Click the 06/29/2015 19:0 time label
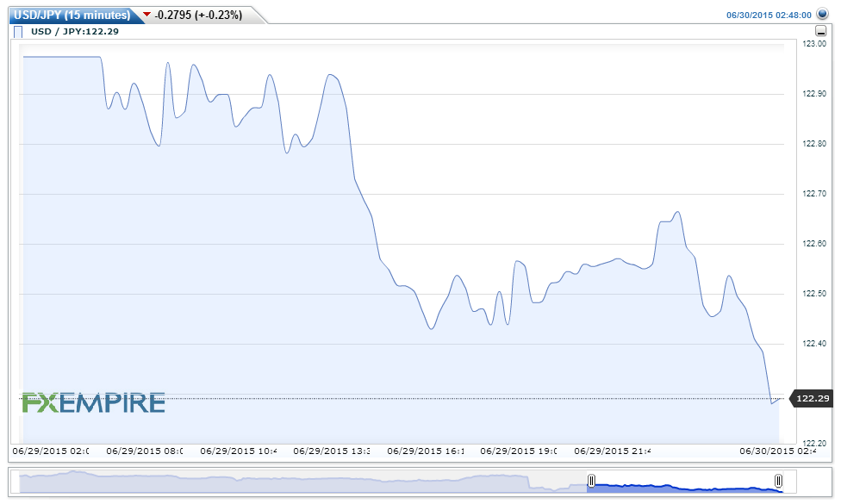 tap(519, 451)
